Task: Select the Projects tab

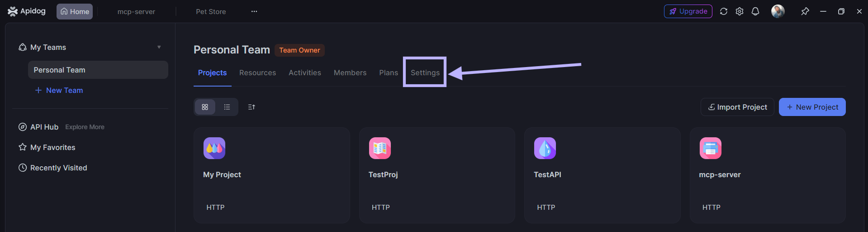Action: [x=213, y=72]
